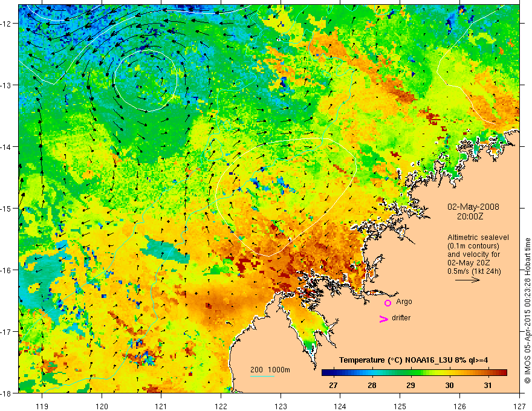Click the color bar value '29'

coord(410,385)
